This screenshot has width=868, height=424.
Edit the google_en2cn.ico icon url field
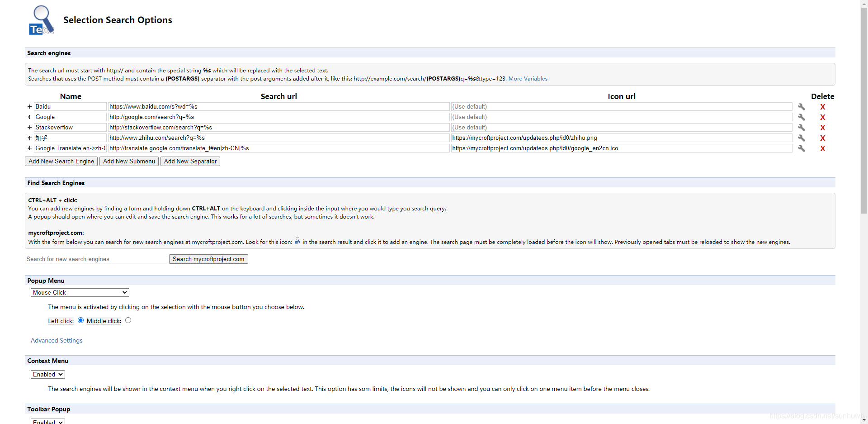[x=622, y=148]
